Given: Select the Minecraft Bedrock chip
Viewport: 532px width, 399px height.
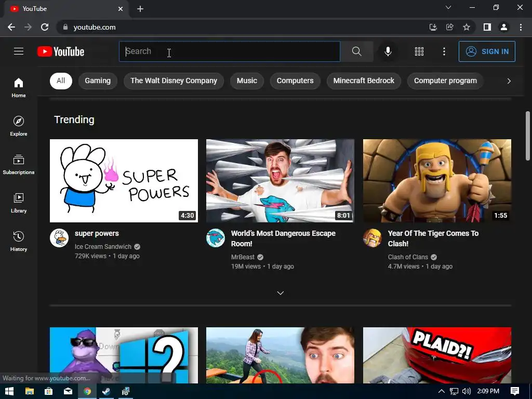Looking at the screenshot, I should 364,81.
